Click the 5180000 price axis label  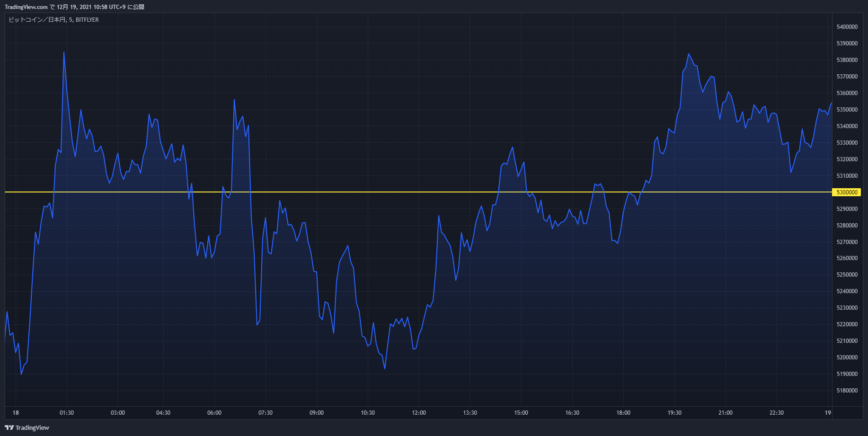(847, 391)
